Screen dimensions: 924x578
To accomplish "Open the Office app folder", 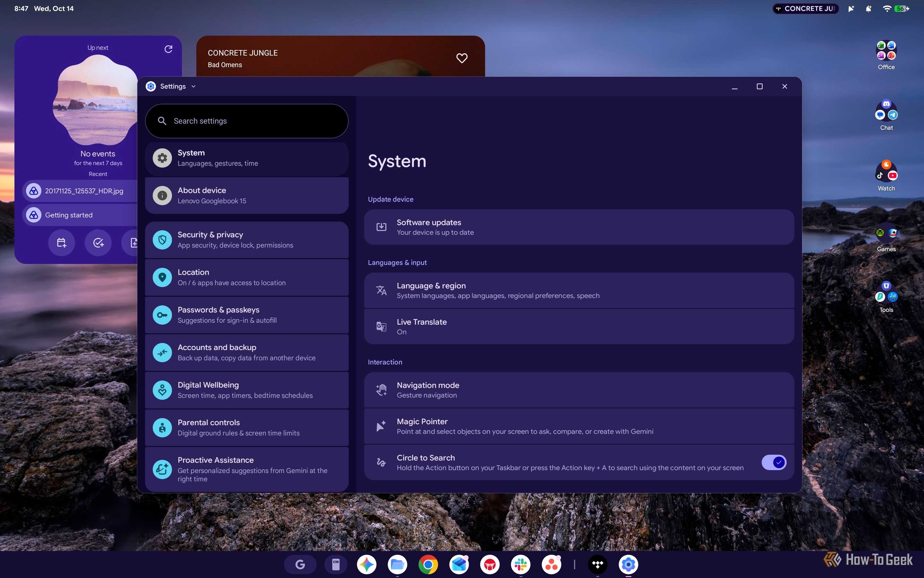I will coord(886,56).
